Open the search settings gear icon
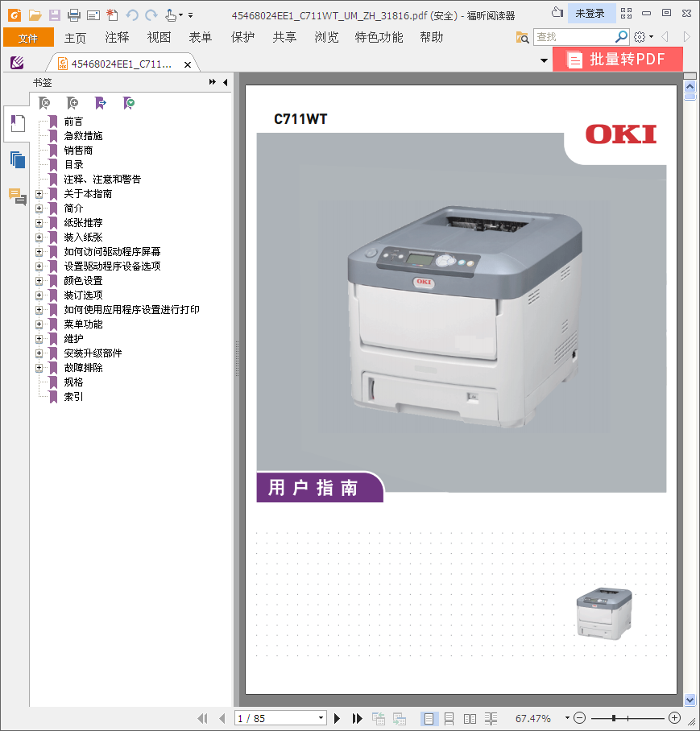Screen dimensions: 700x731 click(x=640, y=37)
